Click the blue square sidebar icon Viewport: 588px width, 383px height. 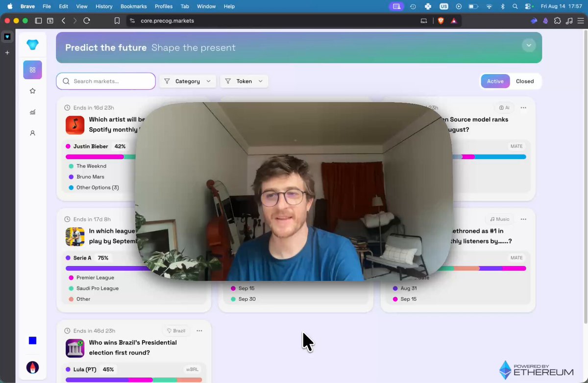32,340
